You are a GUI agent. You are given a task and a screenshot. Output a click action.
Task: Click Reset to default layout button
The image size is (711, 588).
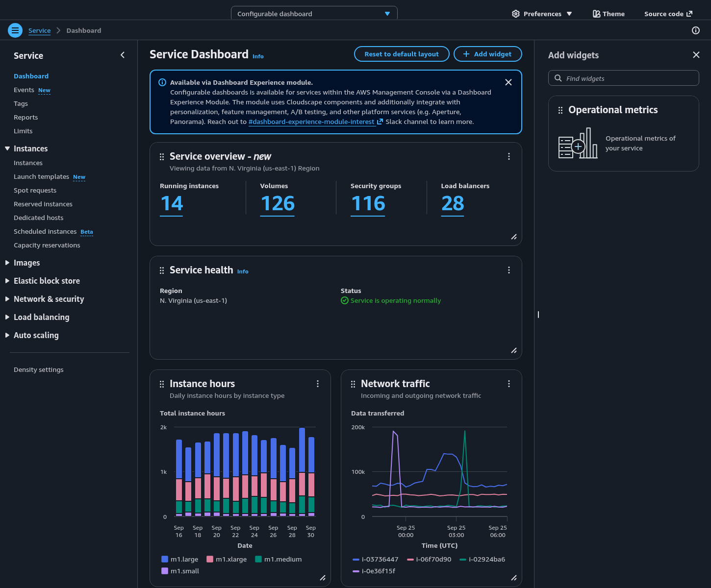click(401, 54)
